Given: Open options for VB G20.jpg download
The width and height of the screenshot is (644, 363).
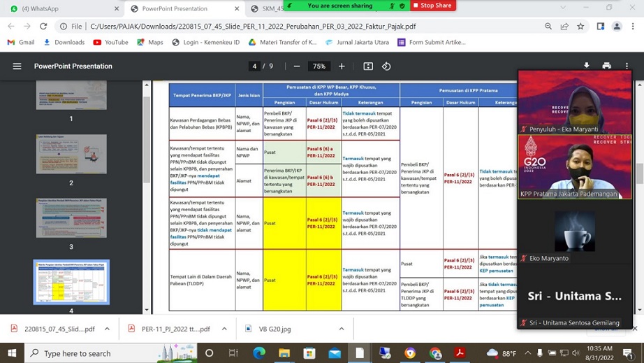Looking at the screenshot, I should pyautogui.click(x=341, y=329).
